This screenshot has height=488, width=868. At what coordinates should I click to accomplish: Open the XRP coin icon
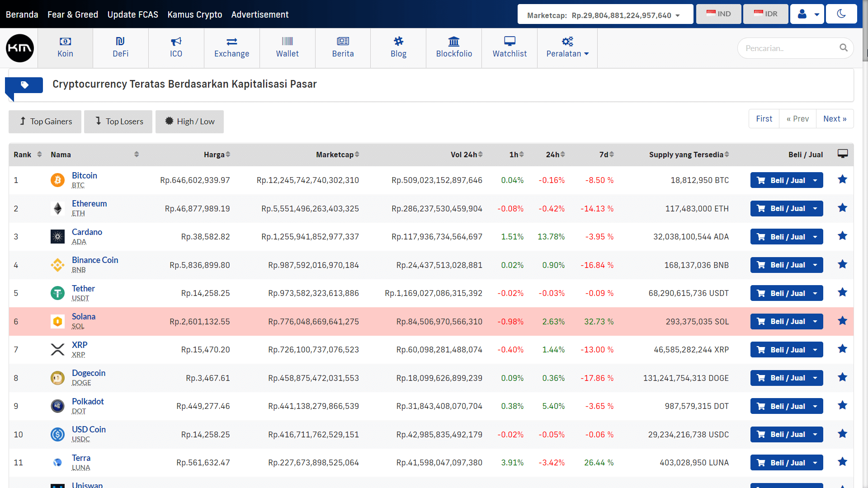click(x=57, y=350)
